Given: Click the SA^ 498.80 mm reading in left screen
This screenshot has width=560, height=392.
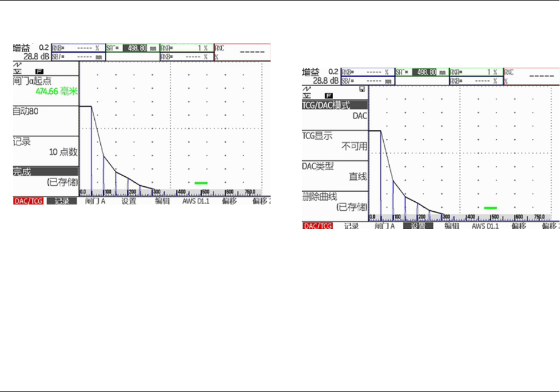Looking at the screenshot, I should (x=132, y=48).
